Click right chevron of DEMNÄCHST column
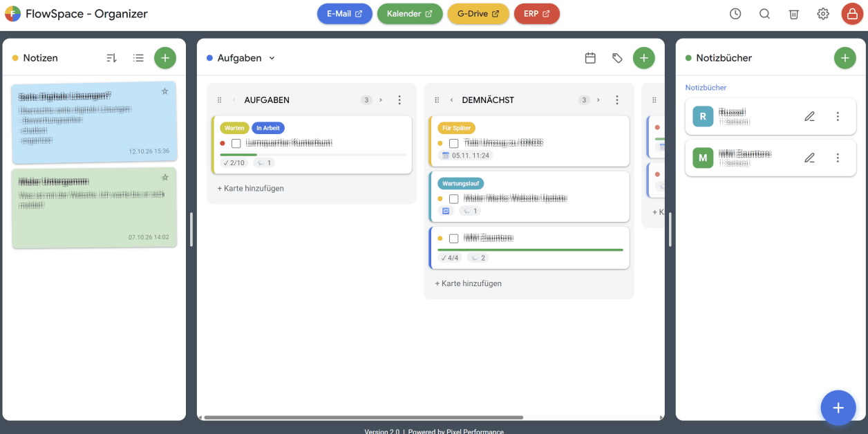868x434 pixels. tap(598, 100)
